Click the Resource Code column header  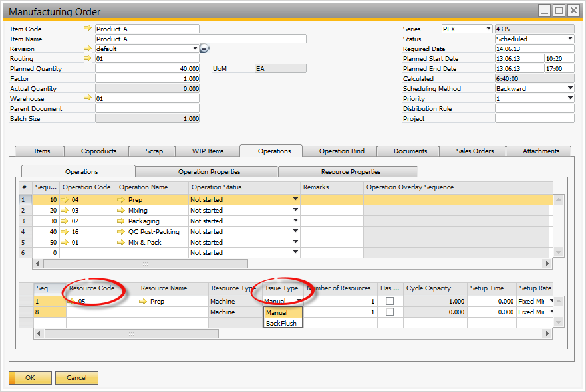pyautogui.click(x=102, y=288)
